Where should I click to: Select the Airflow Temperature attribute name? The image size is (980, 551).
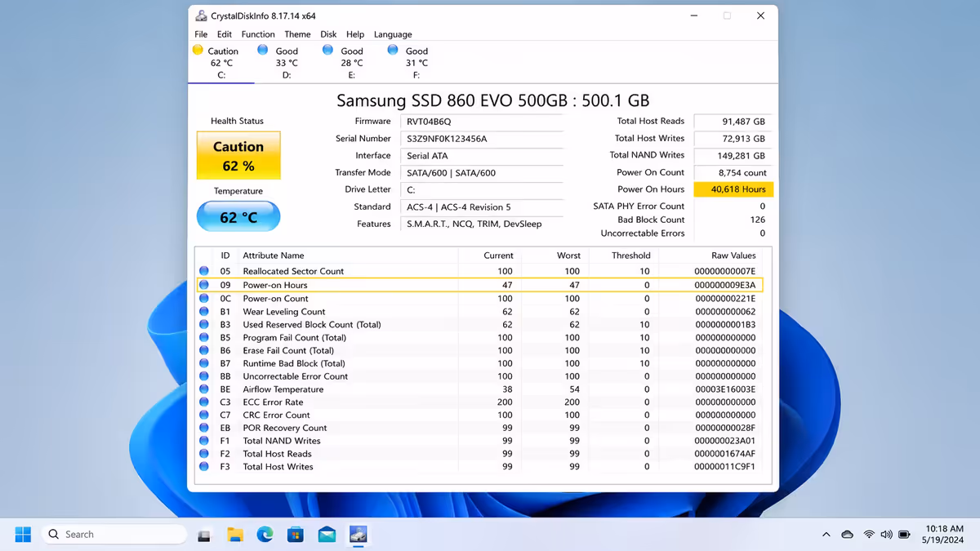[283, 389]
